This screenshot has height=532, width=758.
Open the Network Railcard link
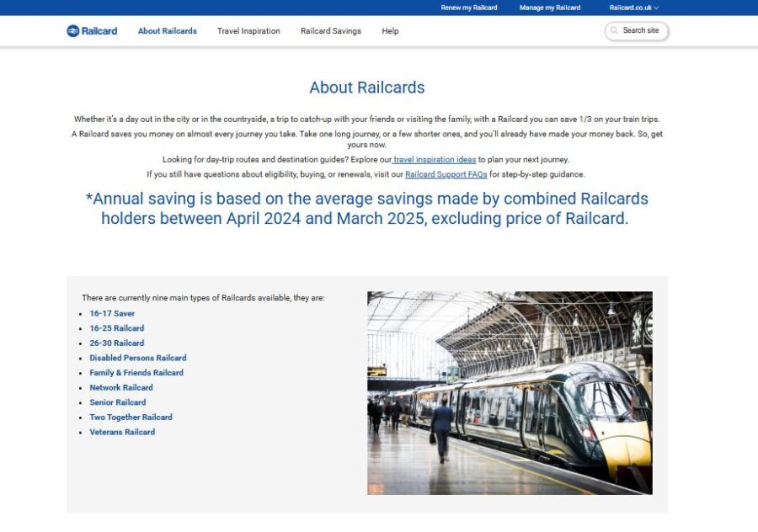(x=120, y=387)
